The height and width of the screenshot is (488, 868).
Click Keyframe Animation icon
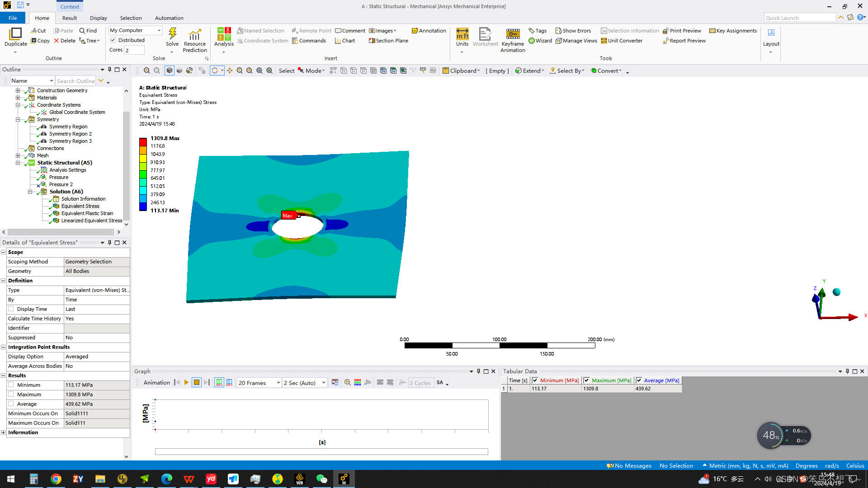pos(513,34)
